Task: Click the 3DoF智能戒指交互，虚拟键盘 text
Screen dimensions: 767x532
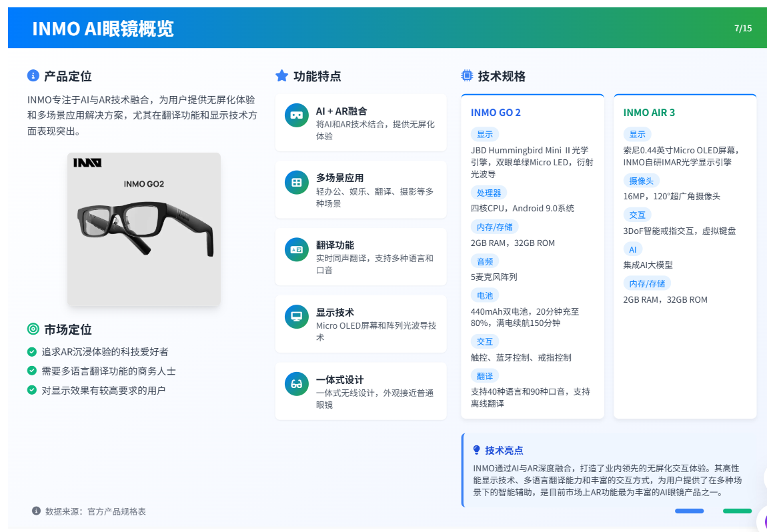Action: click(x=680, y=231)
